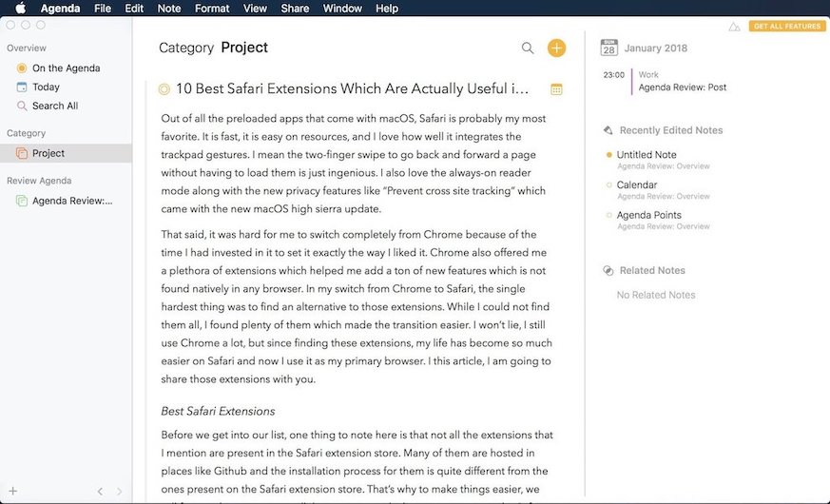This screenshot has height=504, width=830.
Task: Toggle the agenda dot next to Agenda Points
Action: pyautogui.click(x=608, y=216)
